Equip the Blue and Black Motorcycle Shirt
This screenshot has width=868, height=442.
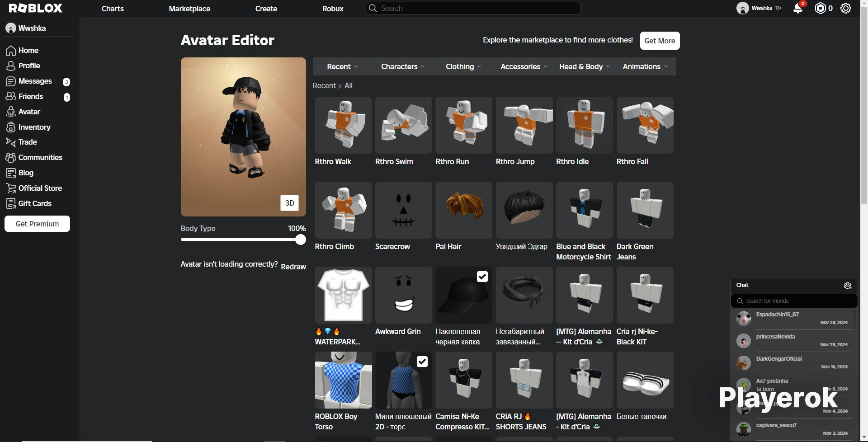[x=584, y=210]
